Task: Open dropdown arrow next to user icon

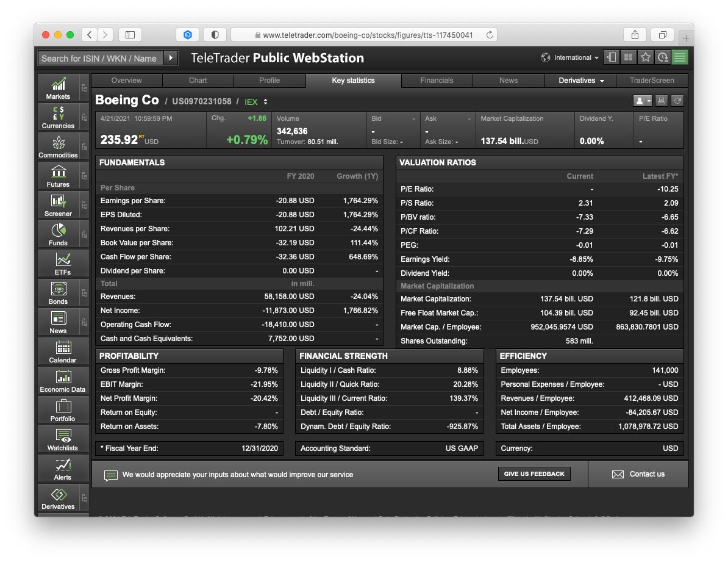Action: point(649,101)
